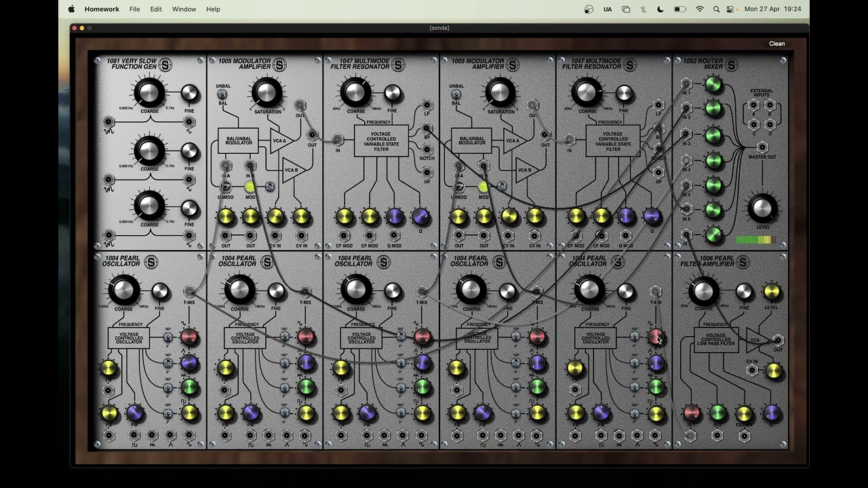Image resolution: width=868 pixels, height=488 pixels.
Task: Click the yellow LEVEL knob on the Pearl Filter-Amplifier
Action: pos(772,292)
